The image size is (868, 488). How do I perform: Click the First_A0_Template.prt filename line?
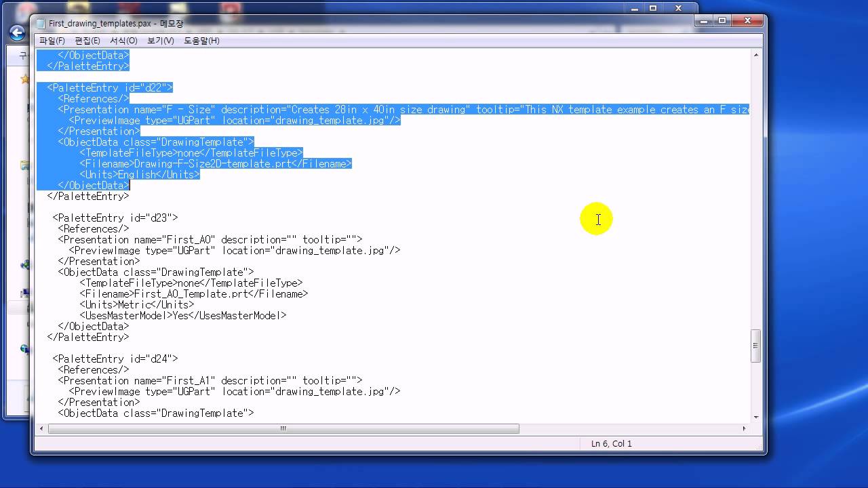(x=194, y=293)
